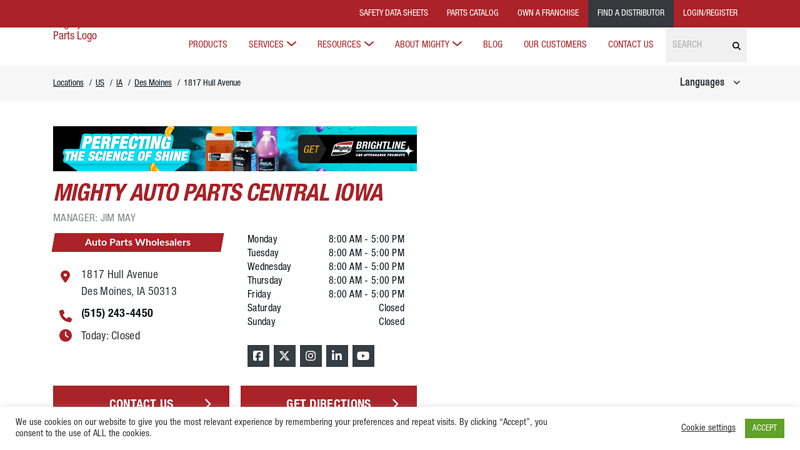Open the X (Twitter) social icon

[x=285, y=356]
